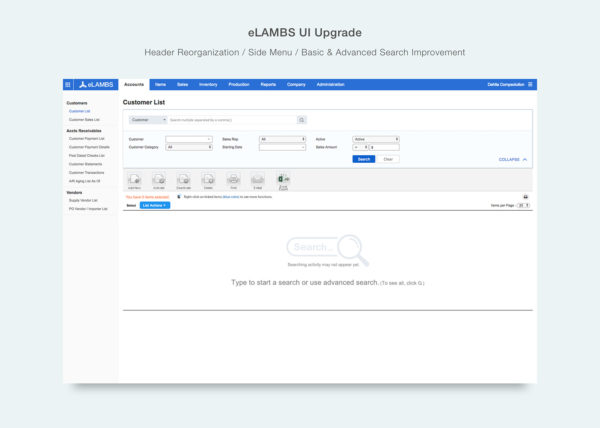Open Post Dated Checks List

[86, 156]
